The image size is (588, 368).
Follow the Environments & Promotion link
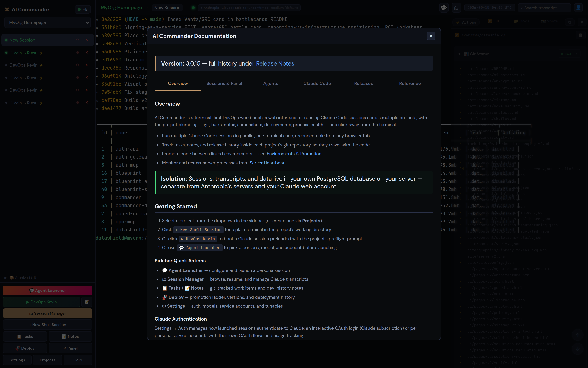click(x=294, y=154)
